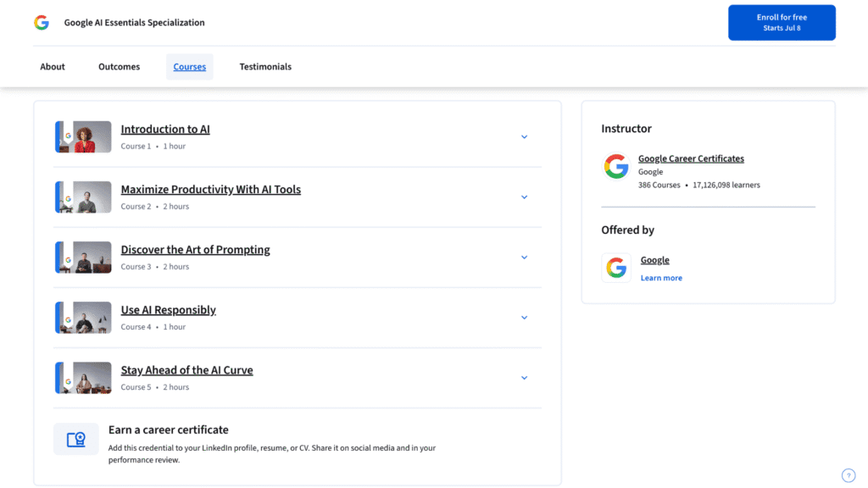The height and width of the screenshot is (488, 868).
Task: Click the Enroll for free button
Action: click(x=782, y=23)
